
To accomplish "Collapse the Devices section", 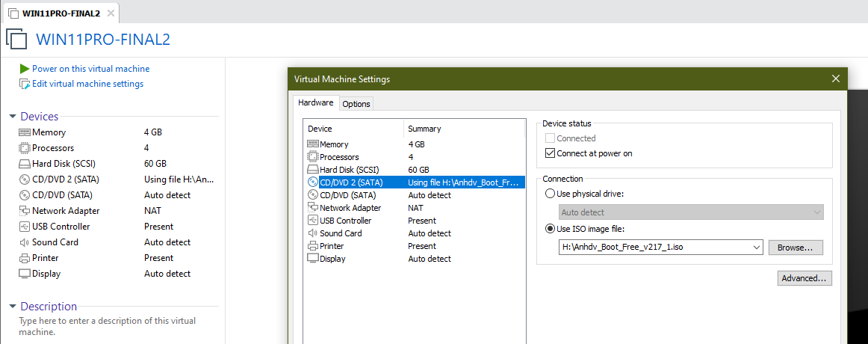I will (13, 117).
